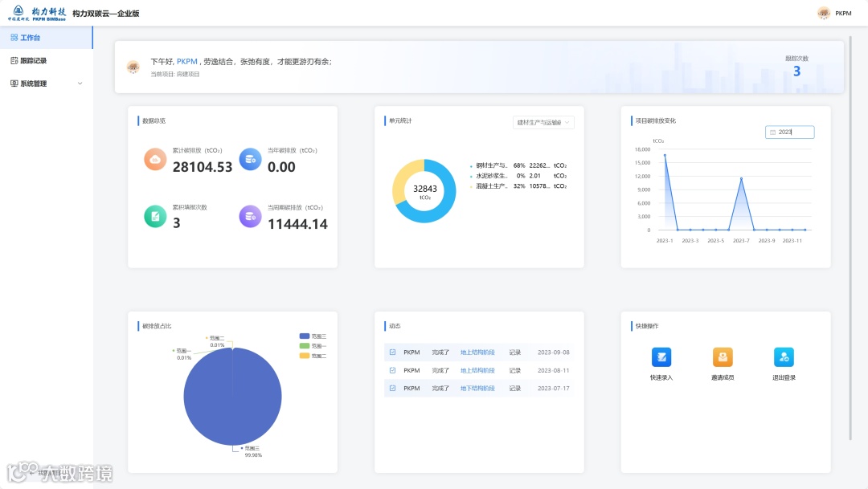Click the 系统管理 sidebar icon

coord(14,84)
